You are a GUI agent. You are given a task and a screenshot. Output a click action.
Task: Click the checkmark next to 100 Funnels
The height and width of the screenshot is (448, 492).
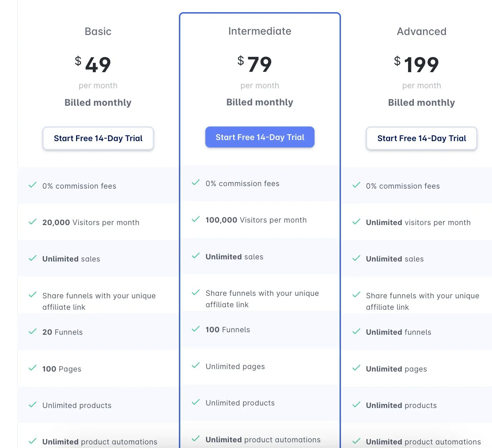(x=196, y=329)
